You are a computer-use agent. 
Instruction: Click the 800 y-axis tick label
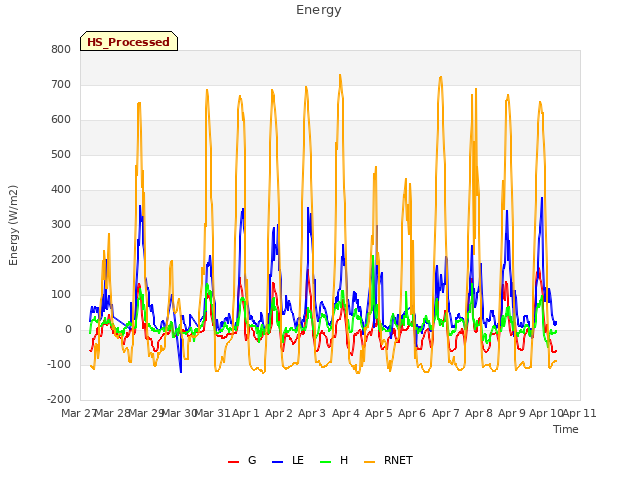pos(61,49)
